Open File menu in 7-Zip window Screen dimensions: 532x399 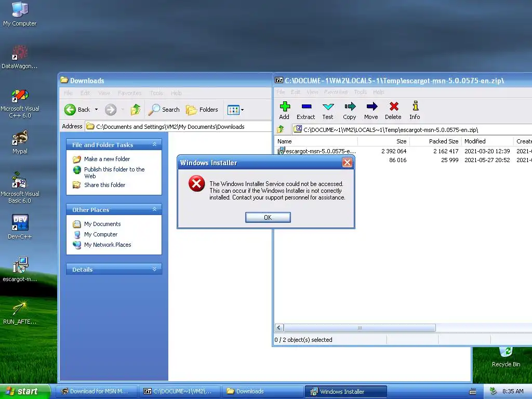pos(281,92)
